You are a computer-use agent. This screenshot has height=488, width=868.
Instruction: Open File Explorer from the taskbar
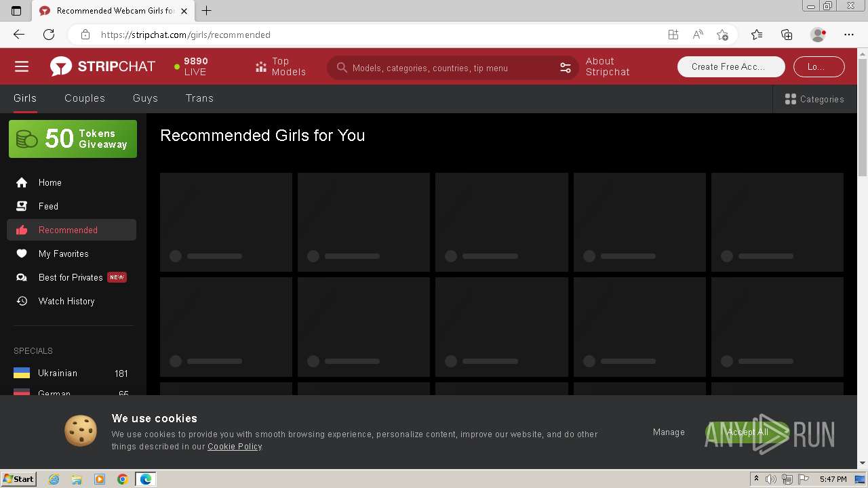point(77,479)
